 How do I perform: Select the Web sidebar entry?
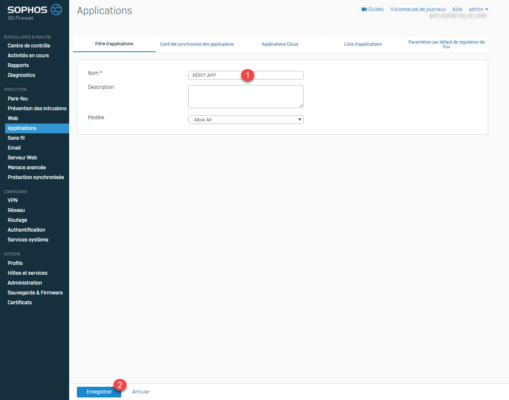coord(13,118)
